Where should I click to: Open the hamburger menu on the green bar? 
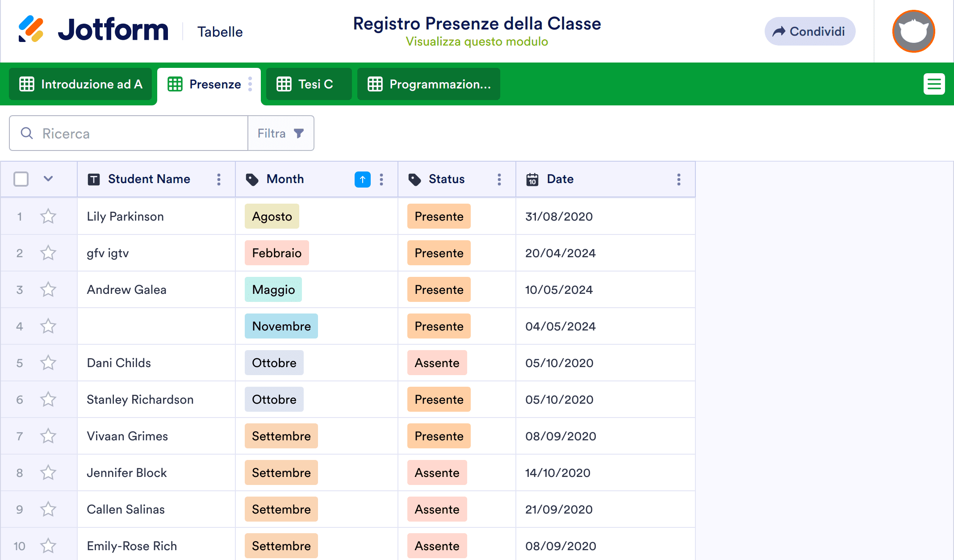pyautogui.click(x=934, y=84)
